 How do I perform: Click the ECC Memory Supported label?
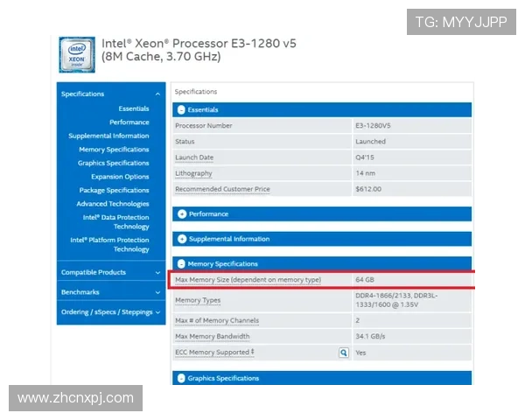pyautogui.click(x=214, y=353)
